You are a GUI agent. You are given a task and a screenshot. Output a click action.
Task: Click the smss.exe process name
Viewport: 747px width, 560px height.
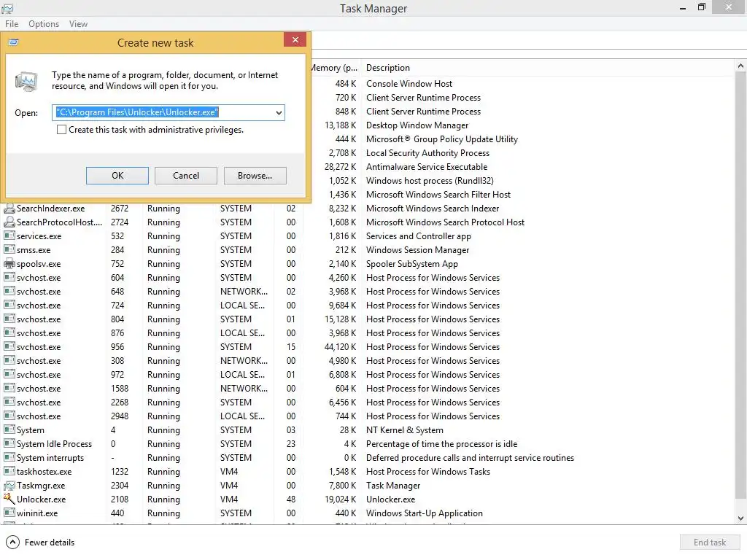coord(34,249)
